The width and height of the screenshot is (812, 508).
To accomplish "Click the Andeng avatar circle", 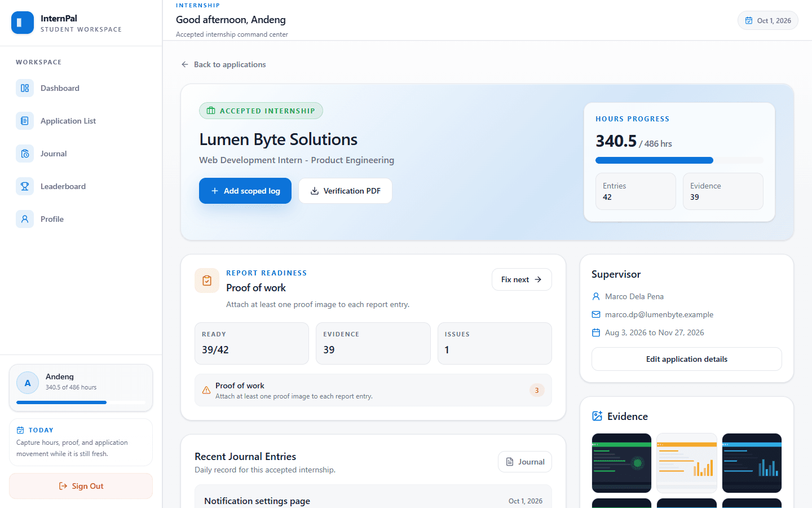I will coord(28,383).
